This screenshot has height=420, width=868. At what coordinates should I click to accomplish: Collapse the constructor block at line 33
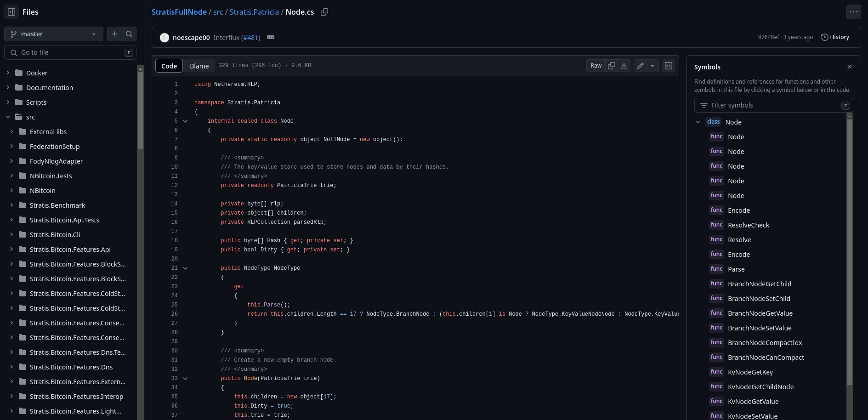185,378
